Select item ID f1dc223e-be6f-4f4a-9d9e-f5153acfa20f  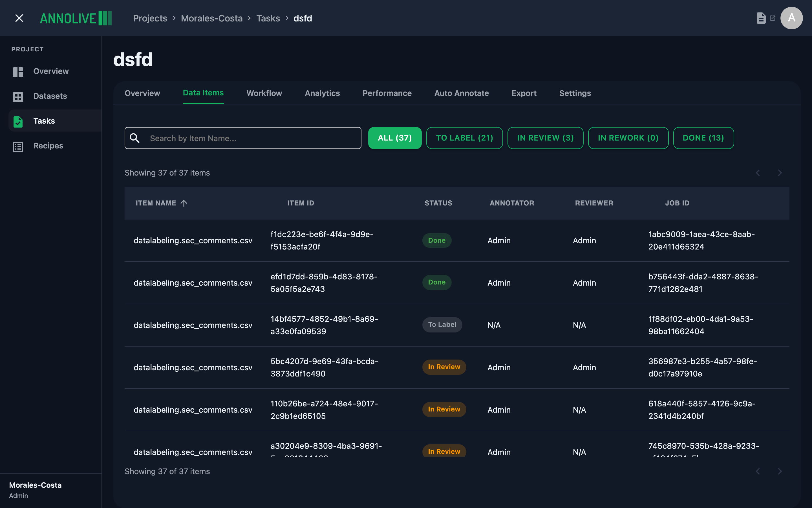[x=322, y=240]
